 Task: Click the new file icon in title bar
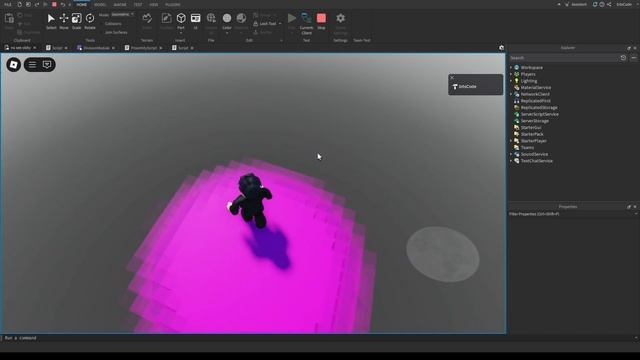pyautogui.click(x=19, y=4)
